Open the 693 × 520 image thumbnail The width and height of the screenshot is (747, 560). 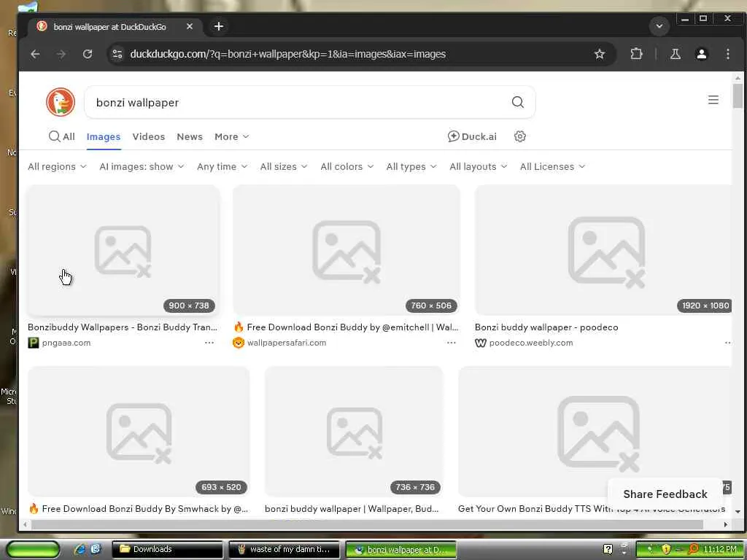pos(139,432)
